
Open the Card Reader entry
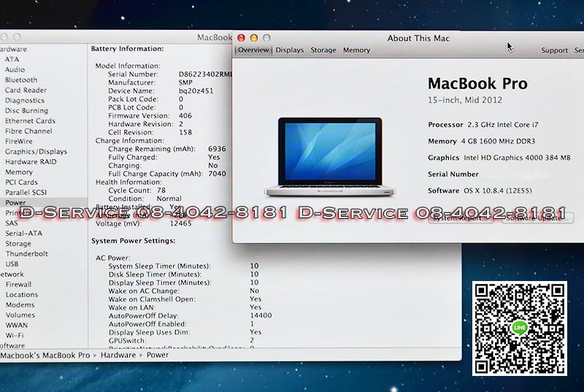pos(26,90)
